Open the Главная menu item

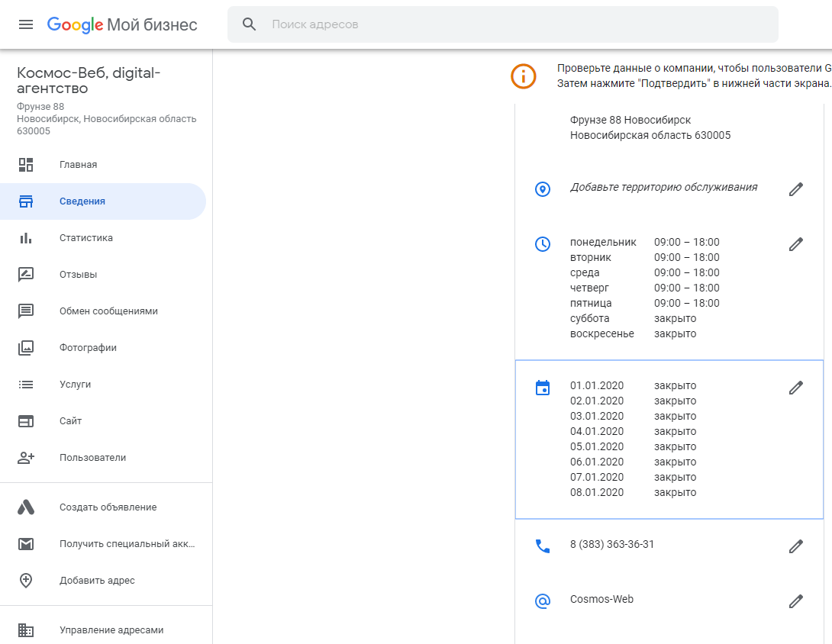[x=103, y=165]
